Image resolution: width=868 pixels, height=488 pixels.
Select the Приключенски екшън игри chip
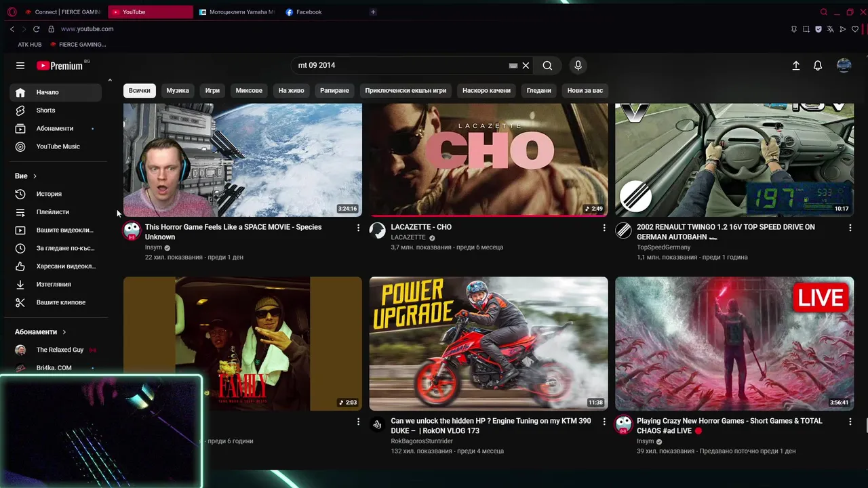(x=406, y=90)
